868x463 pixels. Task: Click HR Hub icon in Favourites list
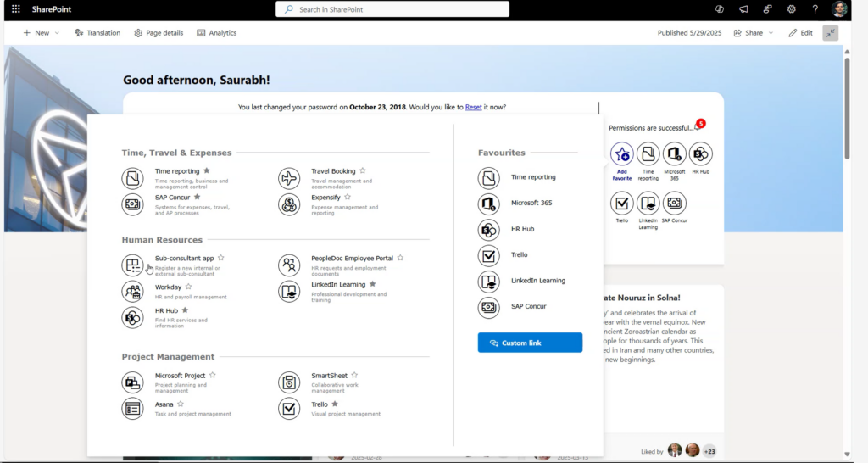pos(489,229)
